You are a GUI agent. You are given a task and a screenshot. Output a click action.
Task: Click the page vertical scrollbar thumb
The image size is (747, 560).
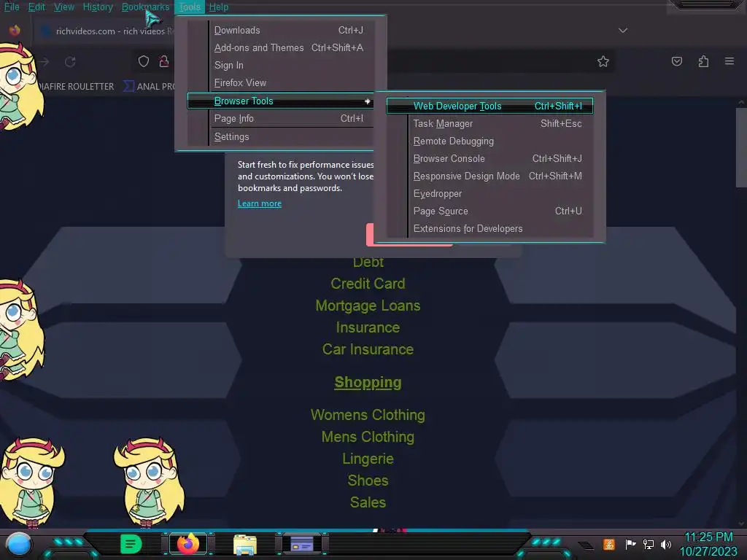pos(741,147)
